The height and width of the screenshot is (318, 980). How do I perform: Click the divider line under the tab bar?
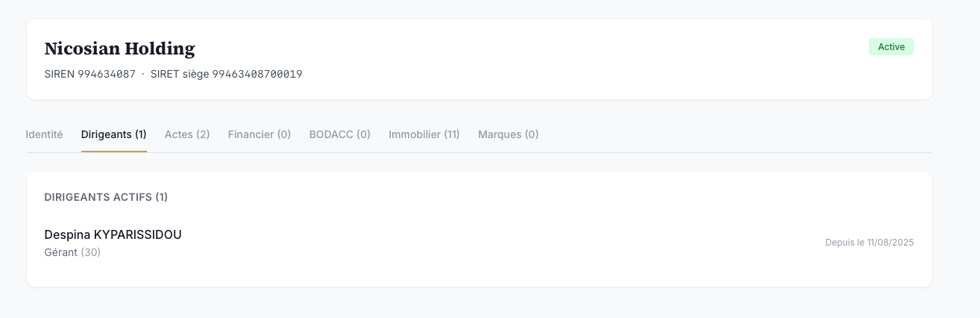click(x=480, y=152)
